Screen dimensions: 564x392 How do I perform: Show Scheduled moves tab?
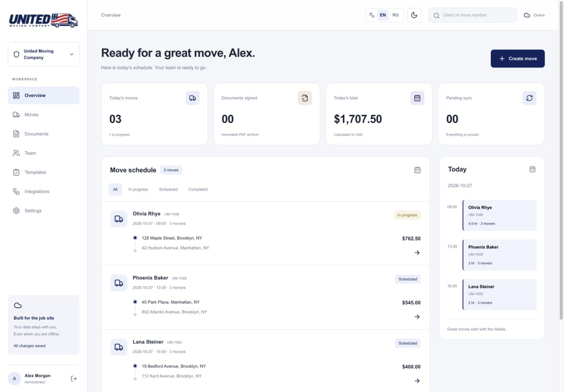168,189
